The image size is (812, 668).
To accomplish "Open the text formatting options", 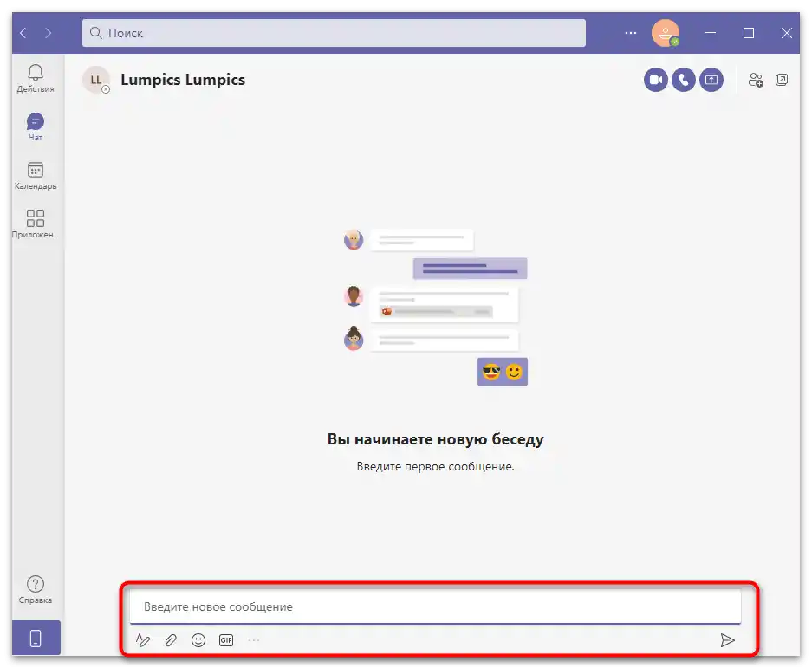I will coord(143,640).
